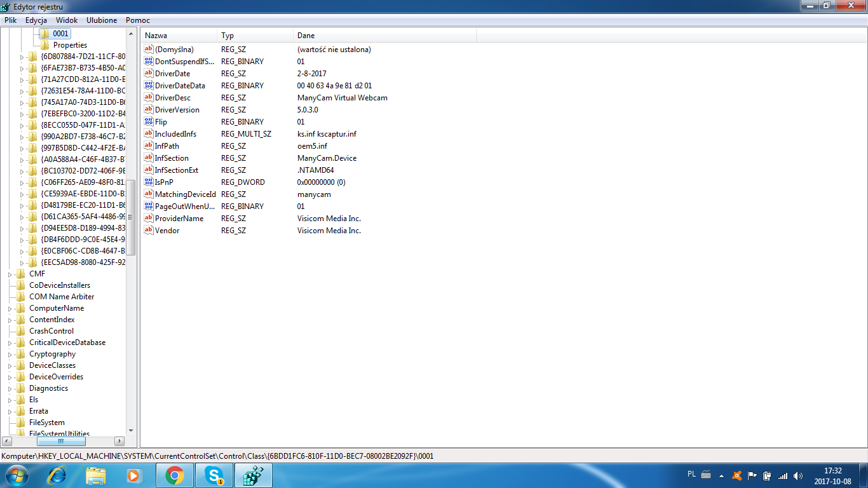Click the PageOutWhenU... binary icon
868x488 pixels.
[x=149, y=207]
